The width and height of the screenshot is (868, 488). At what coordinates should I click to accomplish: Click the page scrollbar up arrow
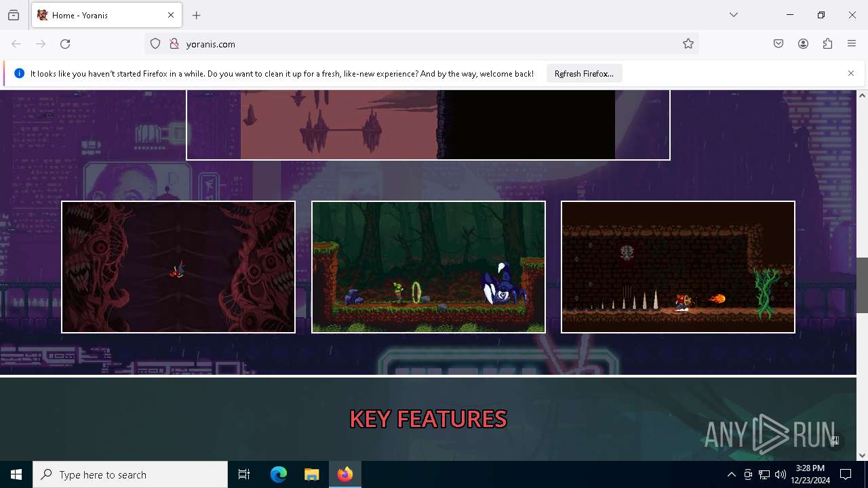click(x=862, y=96)
